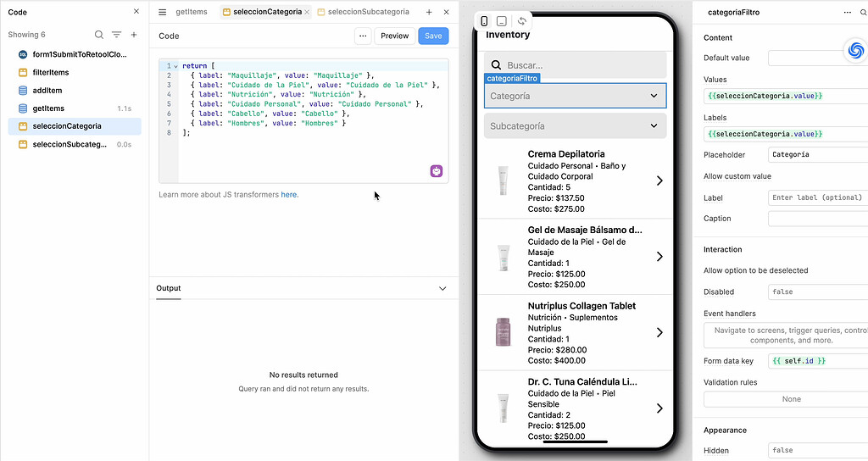Expand the Subcategoría dropdown
The image size is (868, 461).
pyautogui.click(x=654, y=126)
